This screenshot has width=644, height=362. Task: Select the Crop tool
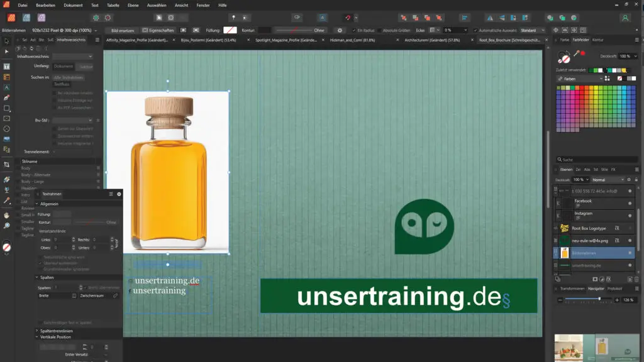tap(6, 165)
